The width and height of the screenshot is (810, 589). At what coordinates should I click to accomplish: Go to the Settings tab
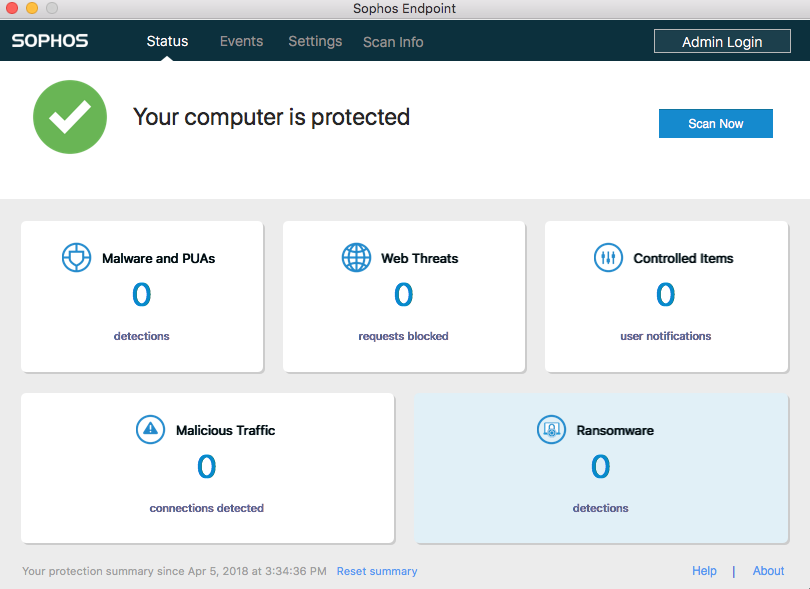(315, 41)
